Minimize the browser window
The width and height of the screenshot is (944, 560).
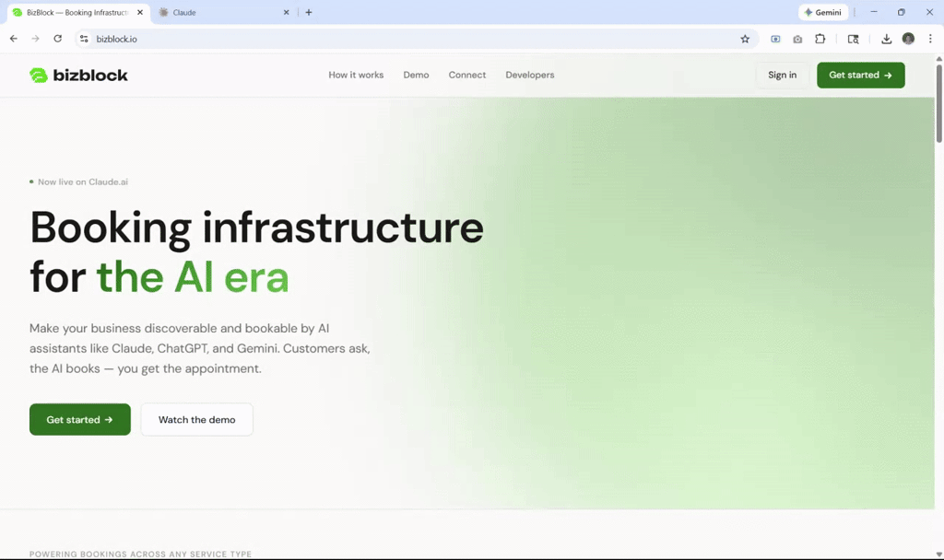[x=874, y=12]
